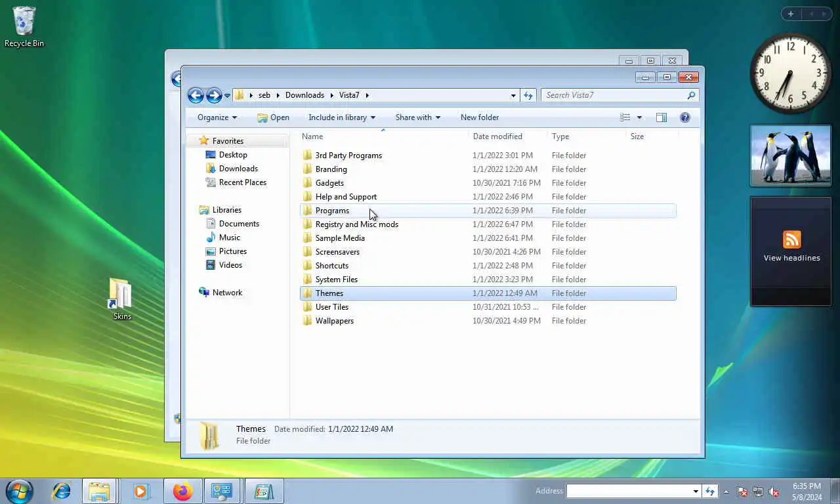Select Network in the navigation pane
Screen dimensions: 840x504
pyautogui.click(x=227, y=293)
